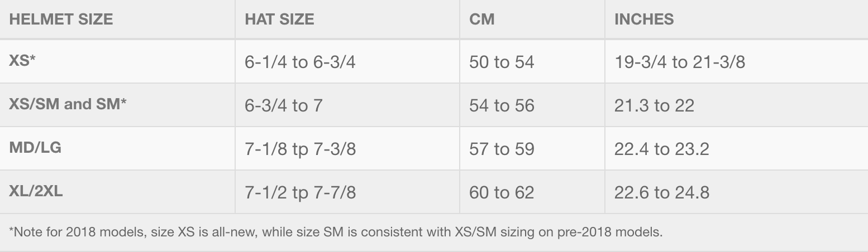Click the HAT SIZE column header
This screenshot has height=252, width=868.
(x=279, y=20)
